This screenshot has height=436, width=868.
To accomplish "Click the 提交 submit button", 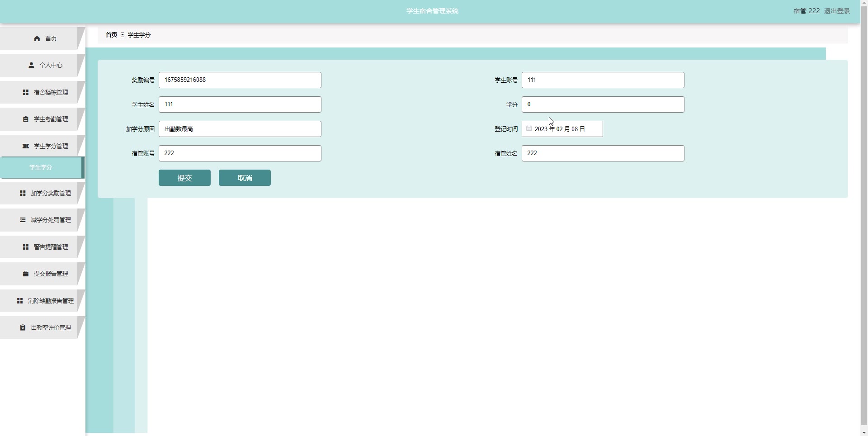I will point(184,178).
